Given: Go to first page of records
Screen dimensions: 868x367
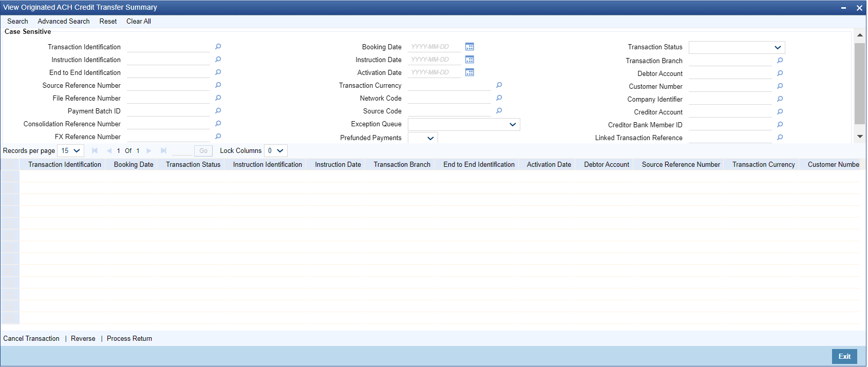Looking at the screenshot, I should point(95,151).
